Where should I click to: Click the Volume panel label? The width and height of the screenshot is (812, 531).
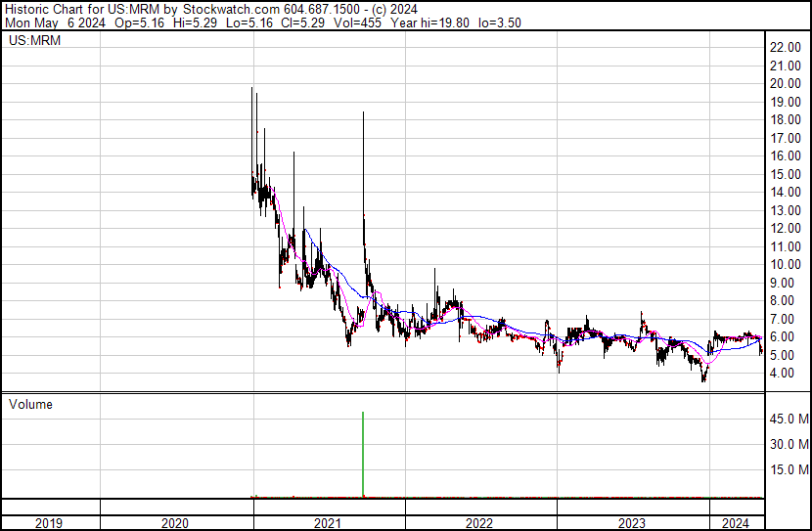(x=30, y=404)
